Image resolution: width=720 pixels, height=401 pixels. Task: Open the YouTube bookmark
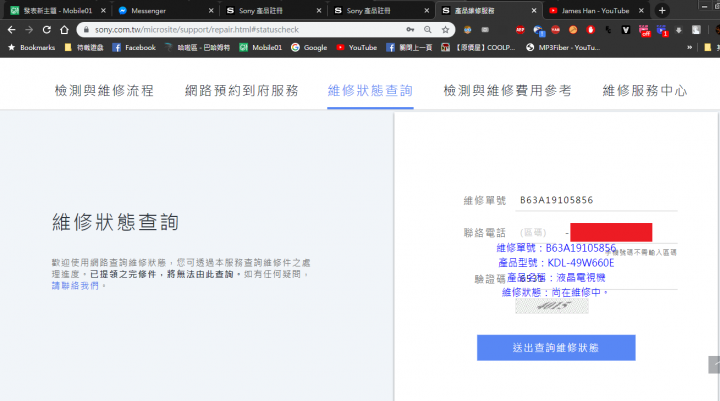coord(357,47)
